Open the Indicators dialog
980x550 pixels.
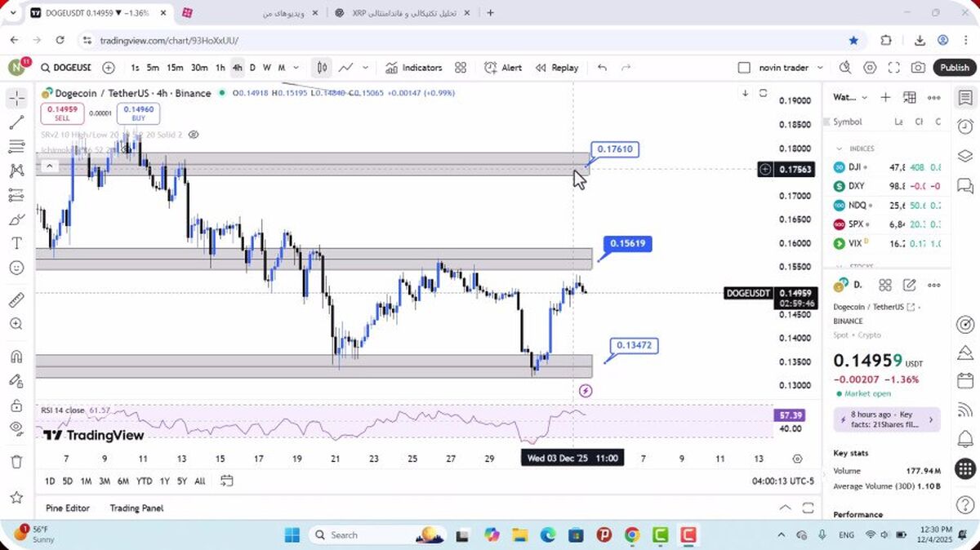pyautogui.click(x=413, y=68)
